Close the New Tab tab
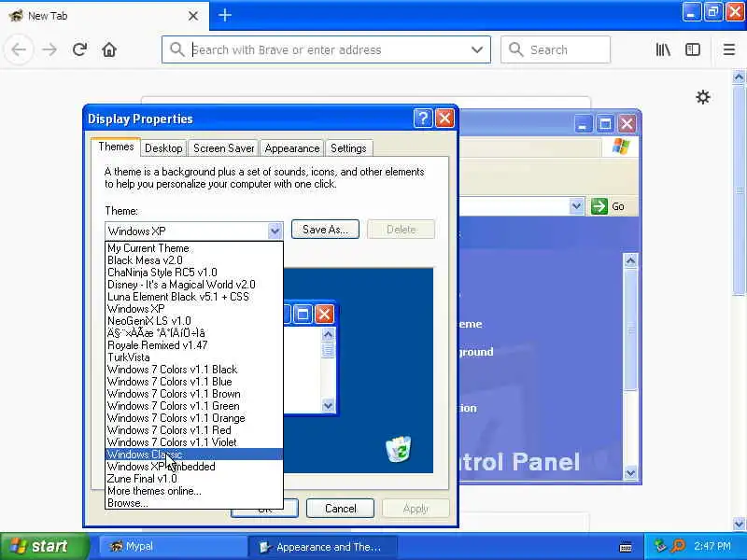The image size is (747, 560). pos(193,16)
